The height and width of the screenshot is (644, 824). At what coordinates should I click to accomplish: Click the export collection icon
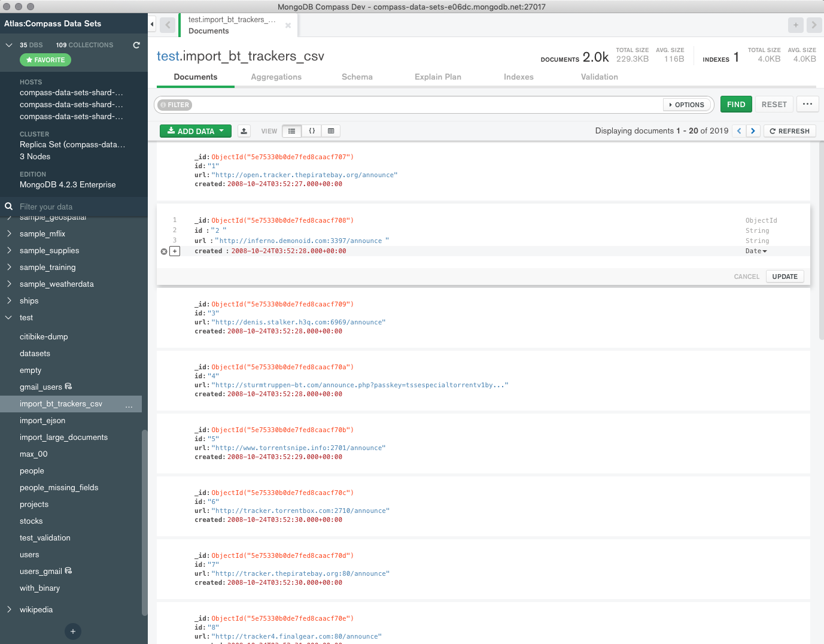244,131
